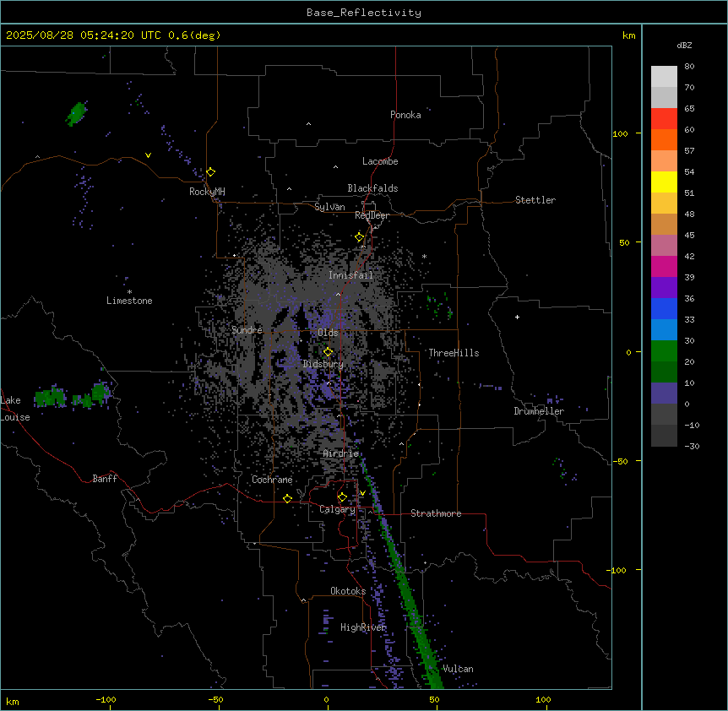Pick the slate-purple 0-10 dBZ legend swatch
728x711 pixels.
click(664, 393)
